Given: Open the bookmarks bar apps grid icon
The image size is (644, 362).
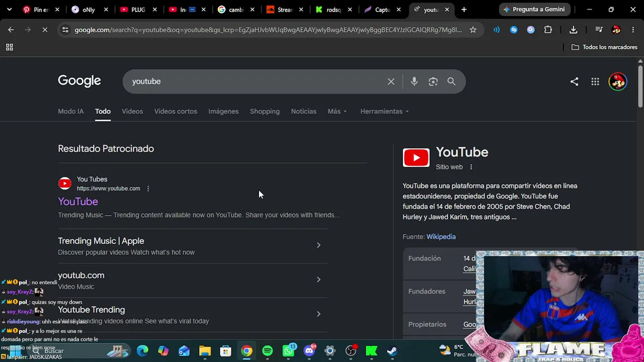Looking at the screenshot, I should click(9, 47).
